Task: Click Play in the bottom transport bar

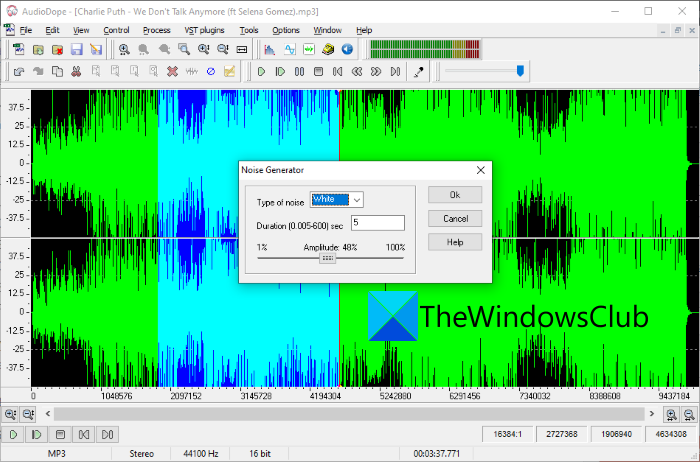Action: [13, 434]
